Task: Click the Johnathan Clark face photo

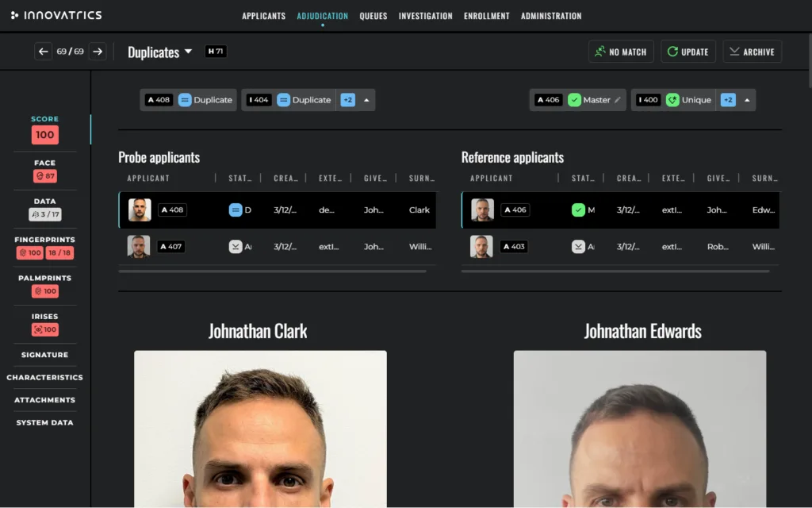Action: (x=260, y=429)
